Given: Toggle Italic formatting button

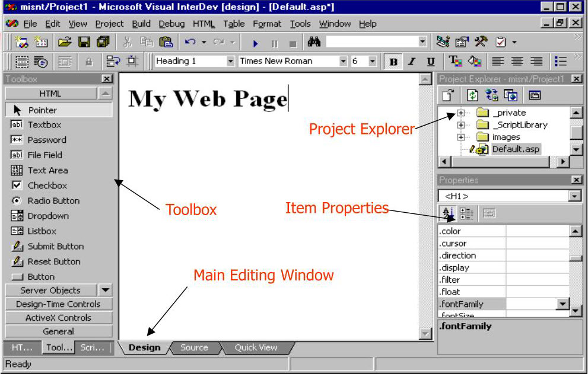Looking at the screenshot, I should click(411, 62).
